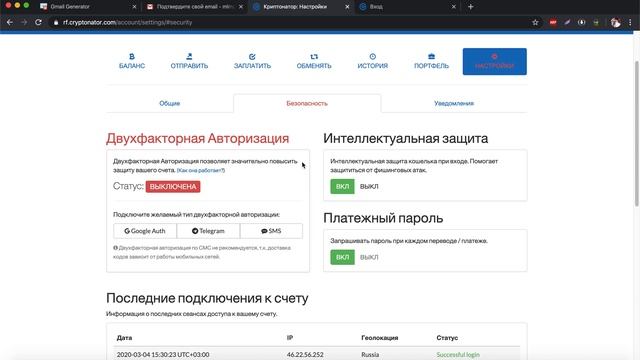Open the Баланс section
Screen dimensions: 640x360
(x=132, y=61)
